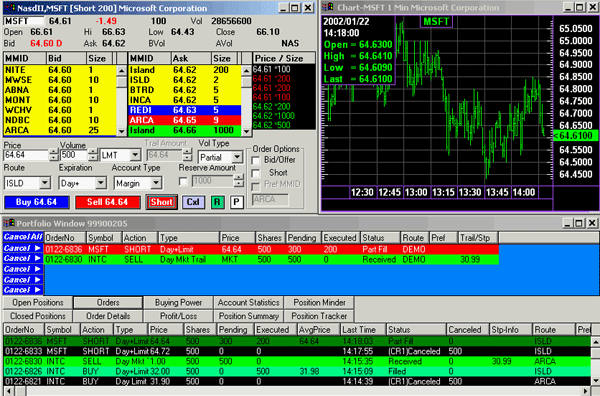Select order 0122-6826 INTC BUY Filled row

pyautogui.click(x=297, y=371)
